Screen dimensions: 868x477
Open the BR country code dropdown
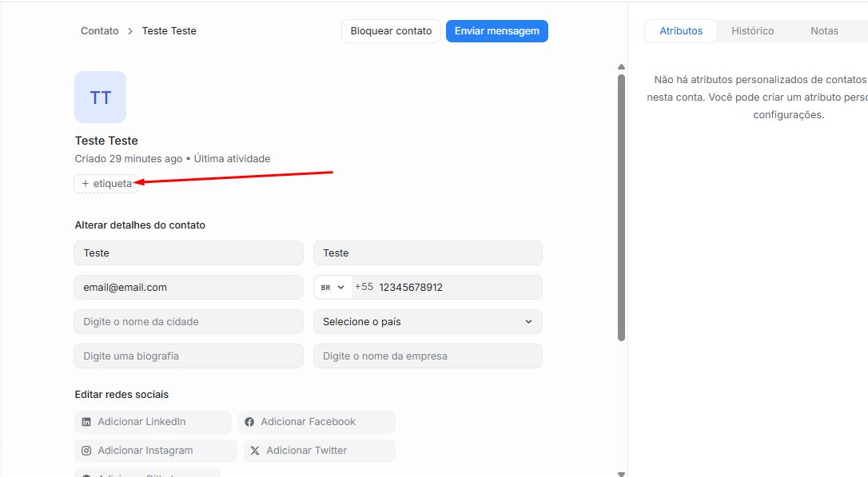(x=332, y=288)
